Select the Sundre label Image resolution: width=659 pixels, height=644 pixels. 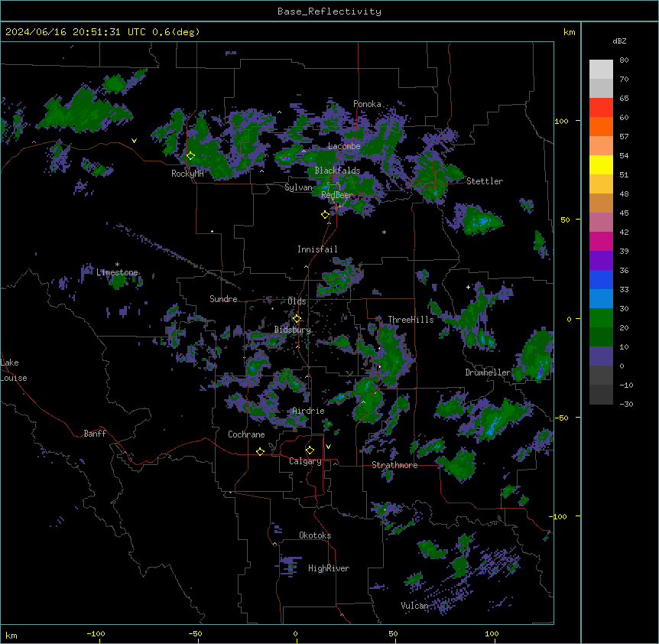pyautogui.click(x=223, y=299)
